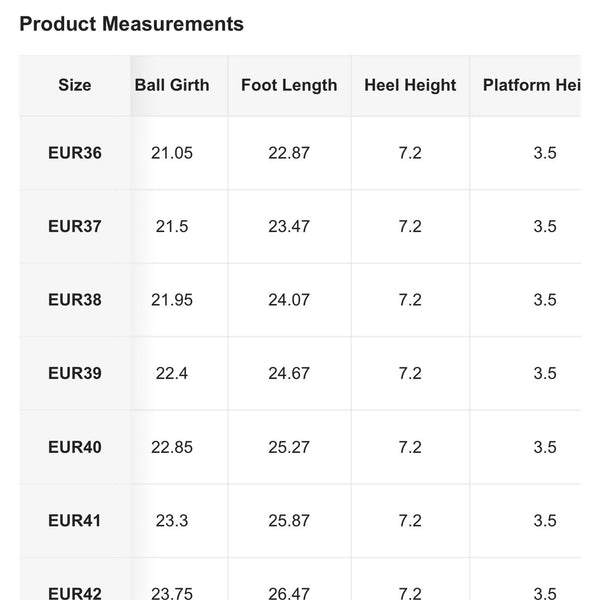The width and height of the screenshot is (600, 600).
Task: Select the EUR38 size label
Action: pos(75,300)
